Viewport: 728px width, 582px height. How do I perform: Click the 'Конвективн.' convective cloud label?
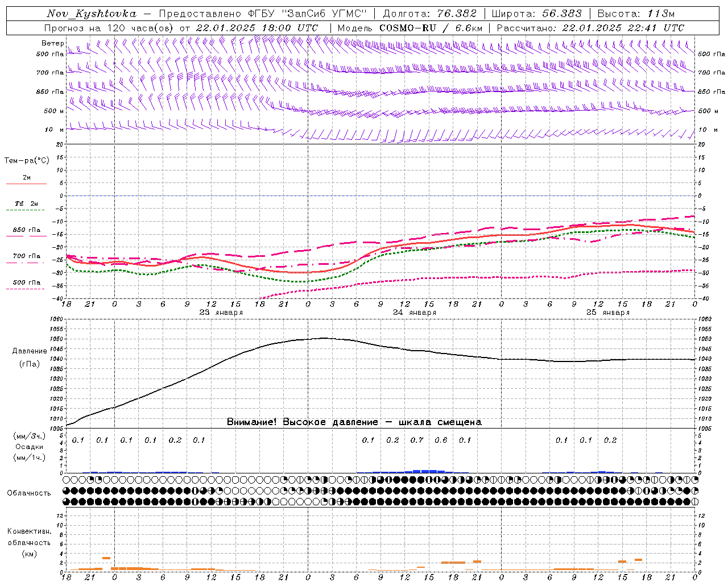[29, 531]
